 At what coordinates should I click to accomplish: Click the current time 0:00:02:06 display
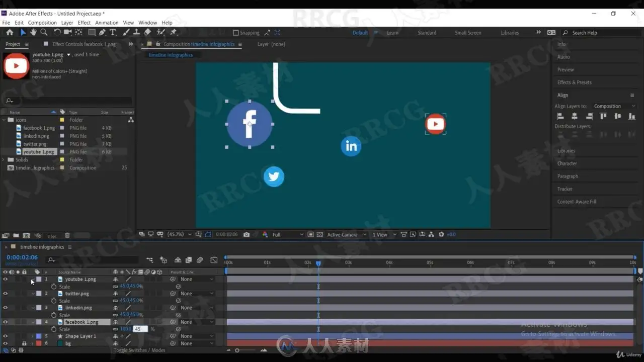pyautogui.click(x=22, y=257)
